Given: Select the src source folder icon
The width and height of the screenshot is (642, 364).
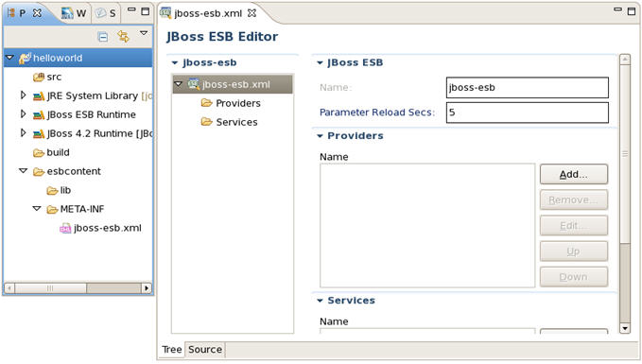Looking at the screenshot, I should click(39, 77).
